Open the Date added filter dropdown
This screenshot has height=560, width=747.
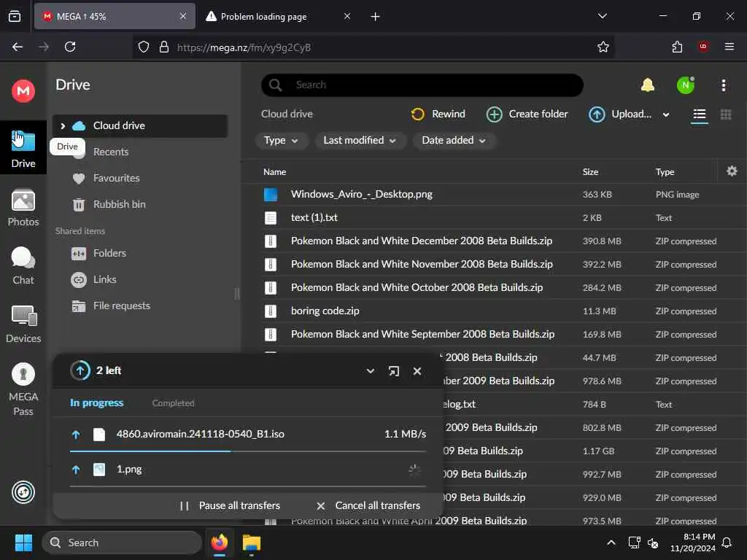pyautogui.click(x=454, y=141)
